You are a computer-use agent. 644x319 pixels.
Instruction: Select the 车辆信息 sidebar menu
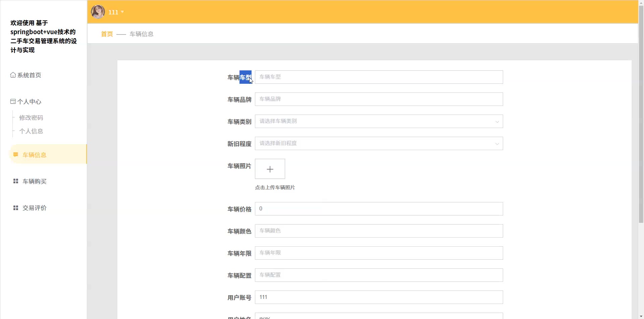[48, 154]
